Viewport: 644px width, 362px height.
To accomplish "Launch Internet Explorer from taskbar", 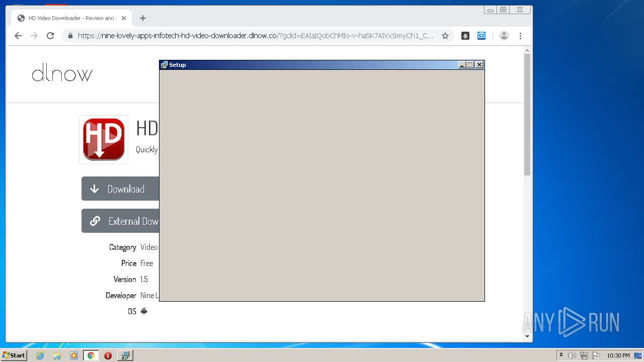I will coord(40,355).
